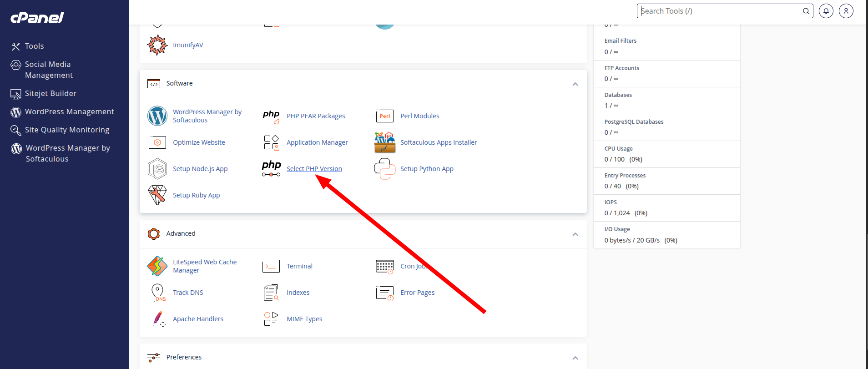Click the Error Pages icon
868x369 pixels.
click(385, 293)
